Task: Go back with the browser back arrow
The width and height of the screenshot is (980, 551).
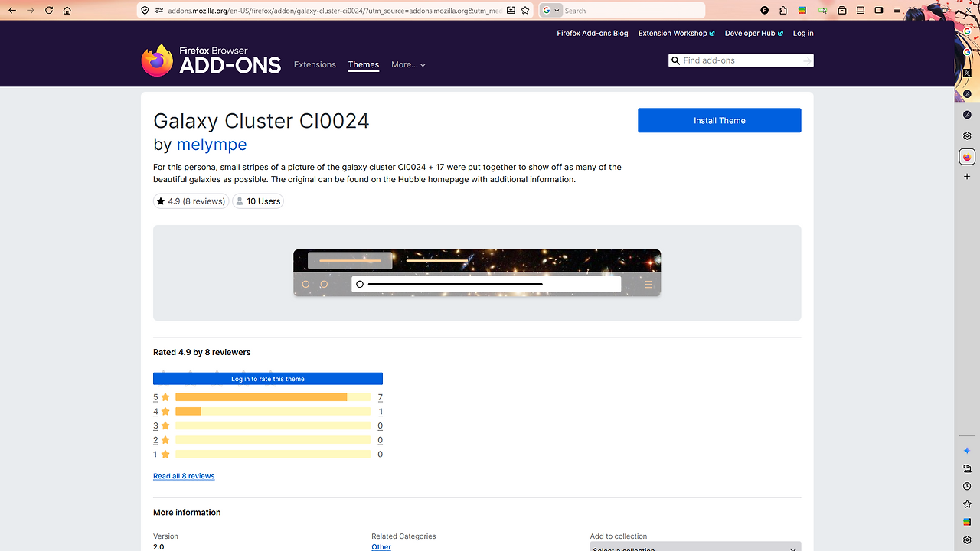Action: 11,11
